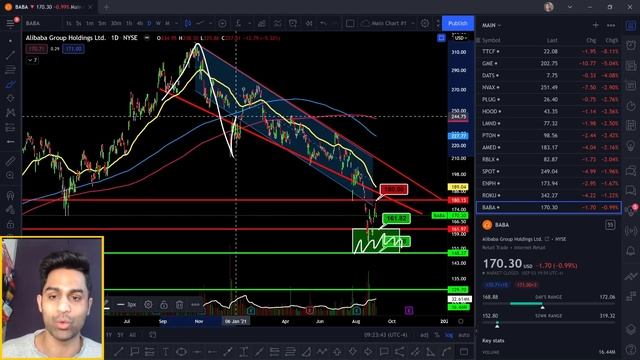Click the magnet mode icon in left sidebar
Image resolution: width=640 pixels, height=360 pixels.
[10, 195]
